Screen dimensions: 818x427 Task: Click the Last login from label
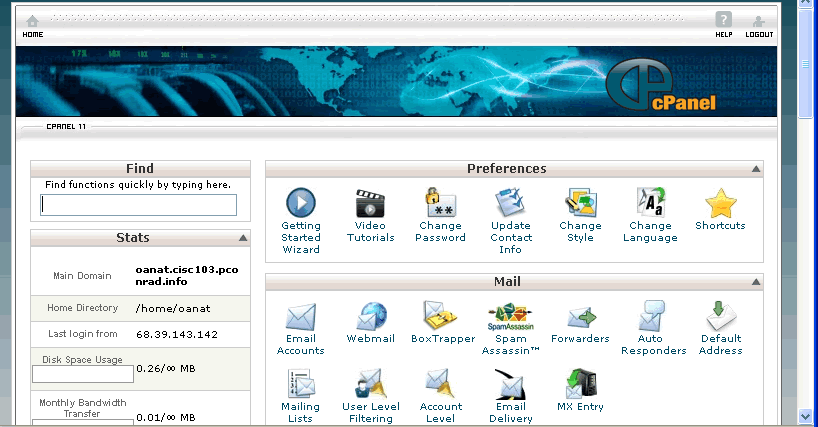82,334
